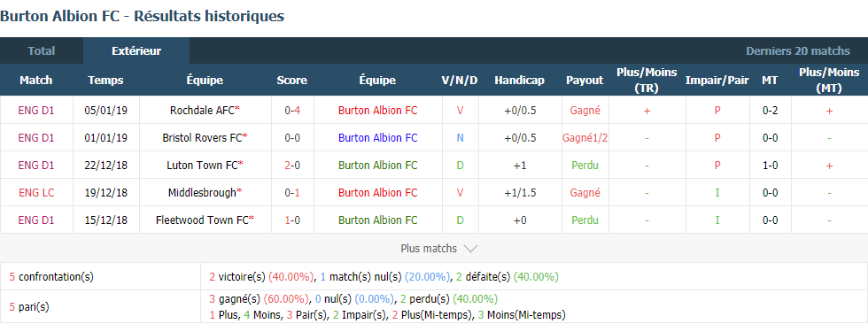Open the ENG LC competition link

pyautogui.click(x=36, y=192)
